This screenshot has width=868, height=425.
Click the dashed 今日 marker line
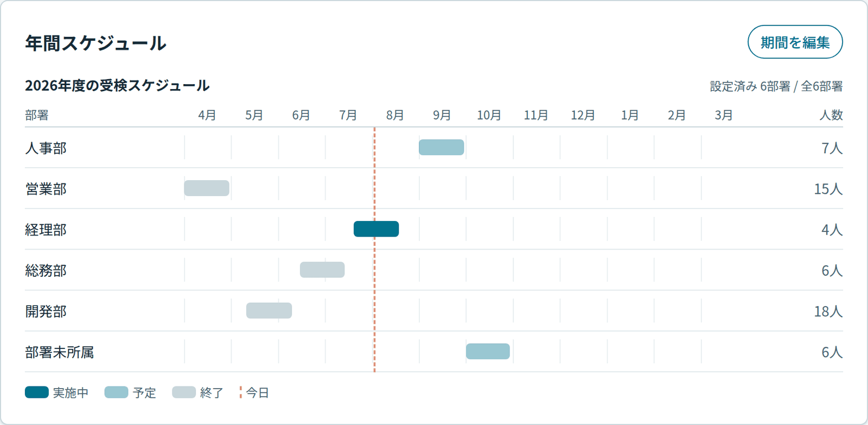click(374, 250)
